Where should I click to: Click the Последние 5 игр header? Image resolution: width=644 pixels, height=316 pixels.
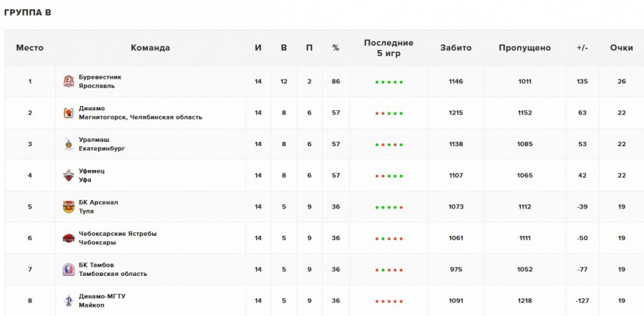389,48
